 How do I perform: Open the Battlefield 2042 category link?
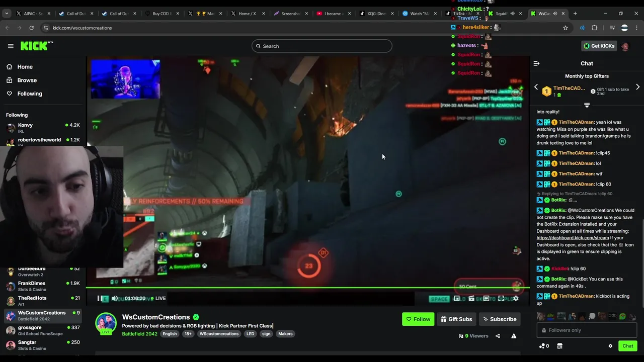(139, 334)
